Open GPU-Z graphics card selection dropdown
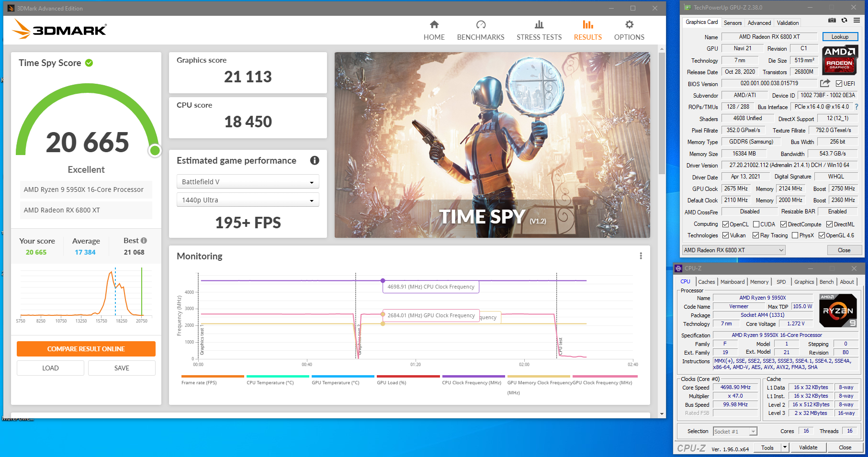The width and height of the screenshot is (868, 457). pyautogui.click(x=733, y=250)
